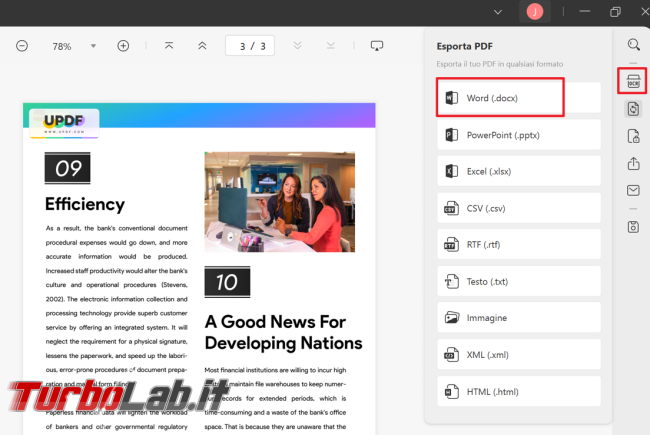
Task: Click the RTF file icon in export list
Action: pos(451,245)
